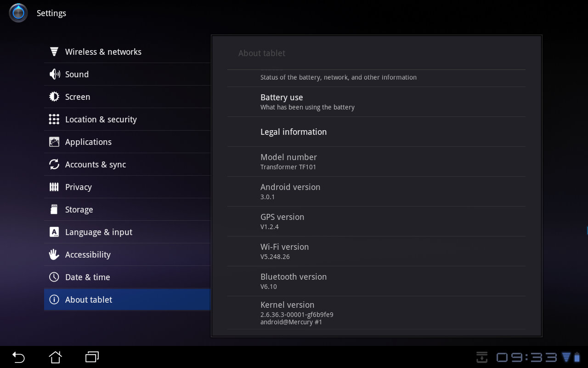Tap the Language & input icon

54,232
